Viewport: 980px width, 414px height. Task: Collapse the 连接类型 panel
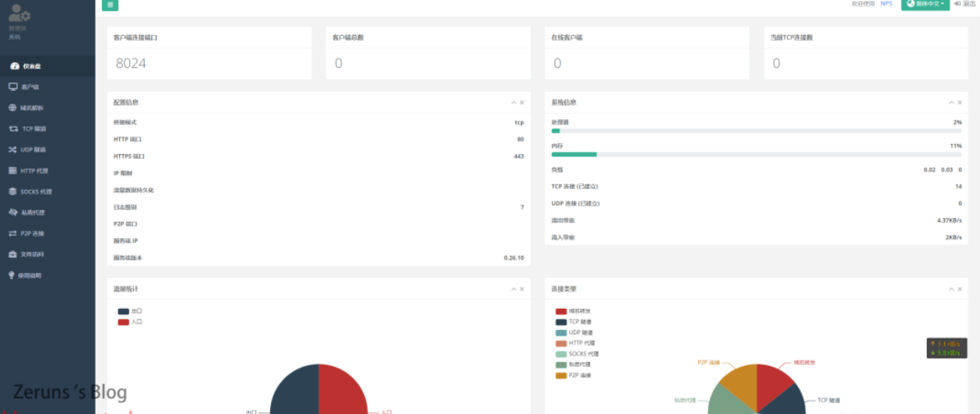(x=950, y=289)
